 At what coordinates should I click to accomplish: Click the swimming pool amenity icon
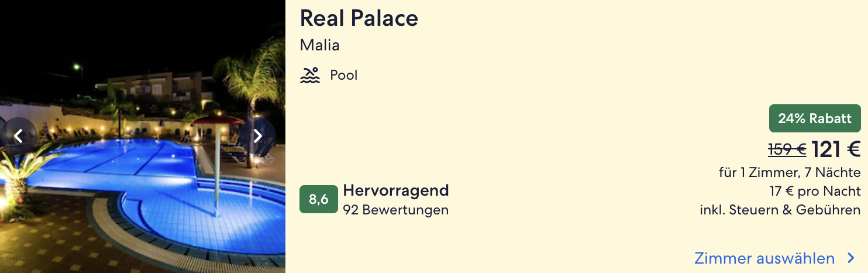click(310, 76)
